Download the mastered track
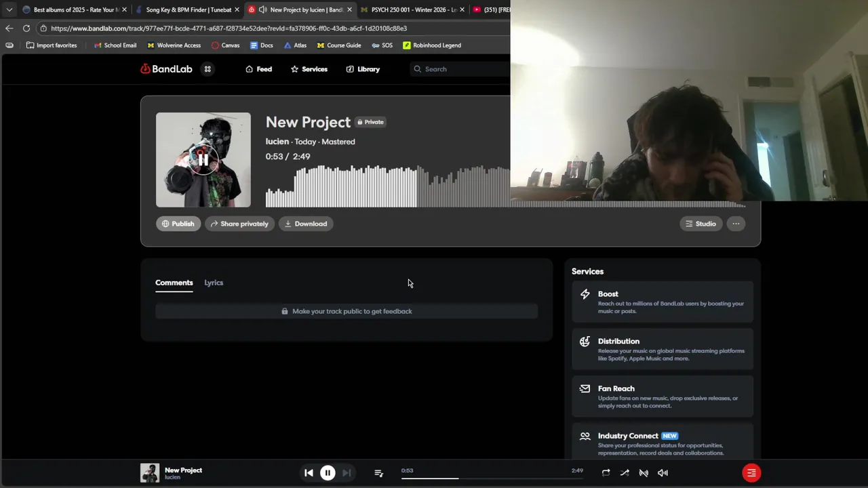The height and width of the screenshot is (488, 868). click(x=305, y=224)
